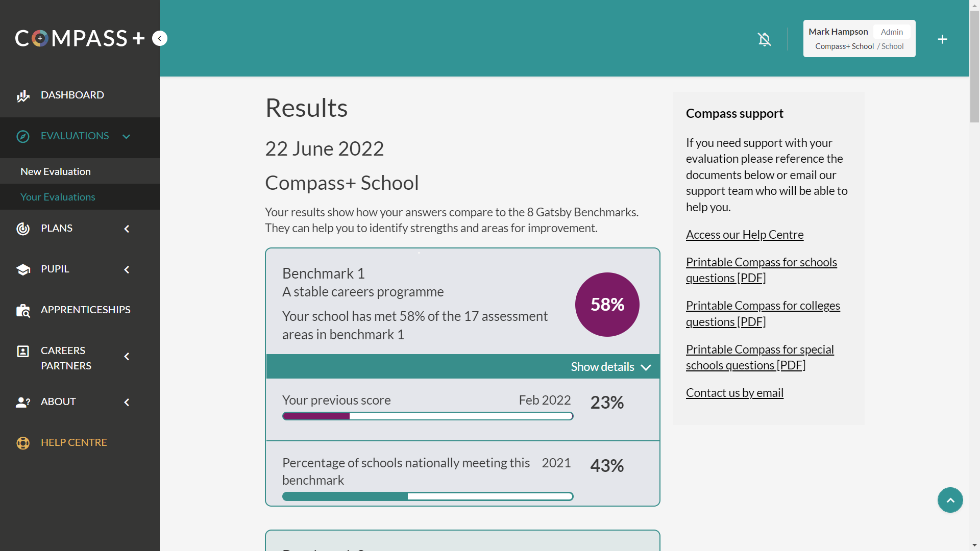980x551 pixels.
Task: Open New Evaluation menu item
Action: (56, 171)
